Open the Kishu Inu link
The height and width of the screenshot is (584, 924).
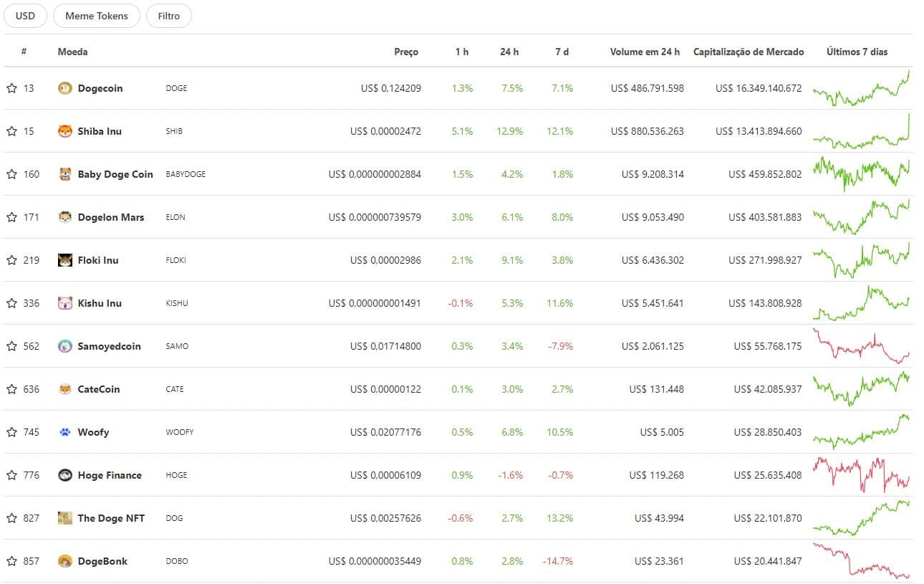100,303
